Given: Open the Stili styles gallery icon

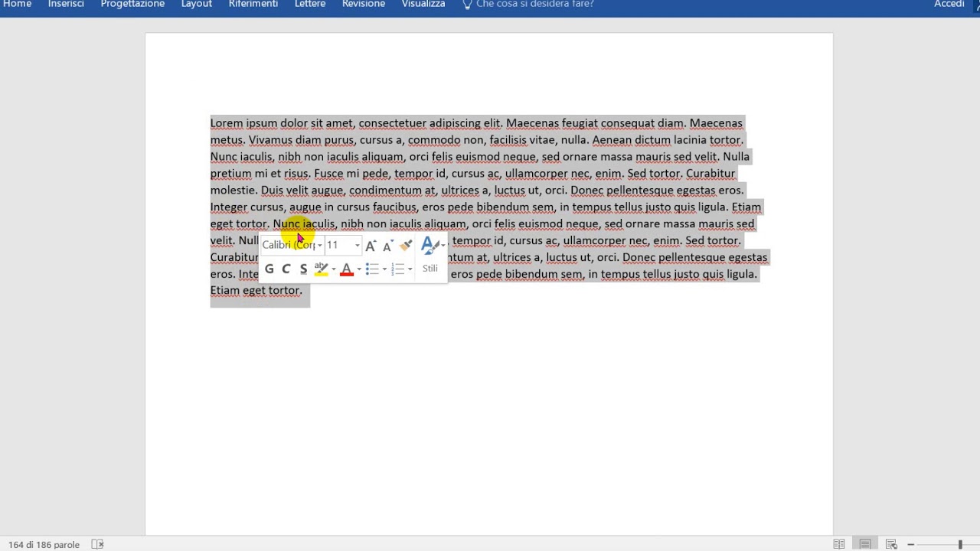Looking at the screenshot, I should tap(430, 246).
